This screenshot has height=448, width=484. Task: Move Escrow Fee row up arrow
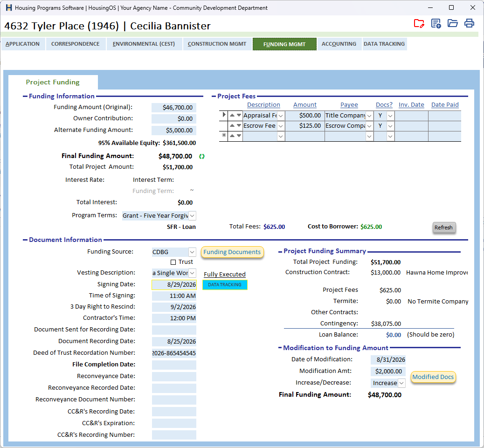point(232,125)
